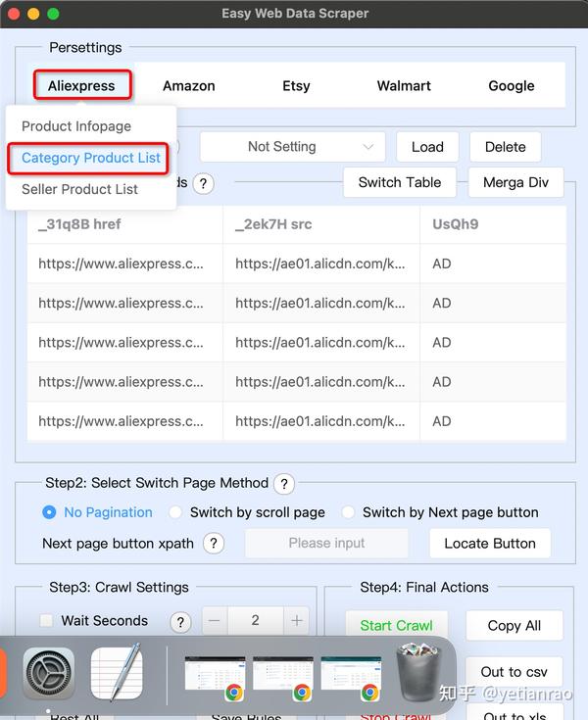
Task: Open the Not Setting dropdown
Action: pyautogui.click(x=293, y=147)
